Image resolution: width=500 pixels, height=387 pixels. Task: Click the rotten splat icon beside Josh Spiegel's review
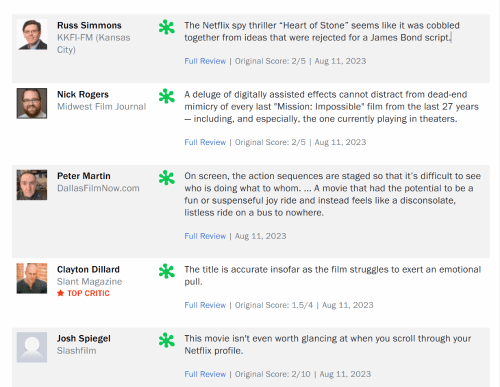point(167,340)
